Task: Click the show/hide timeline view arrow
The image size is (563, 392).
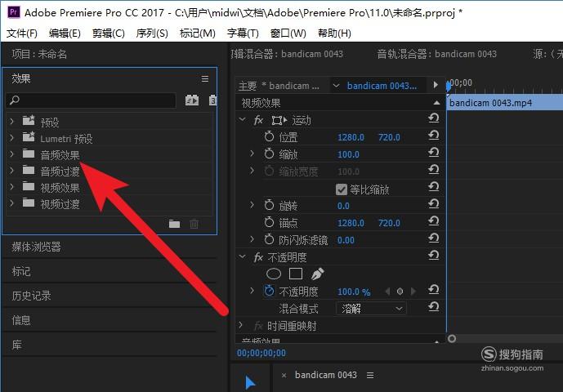Action: point(436,85)
